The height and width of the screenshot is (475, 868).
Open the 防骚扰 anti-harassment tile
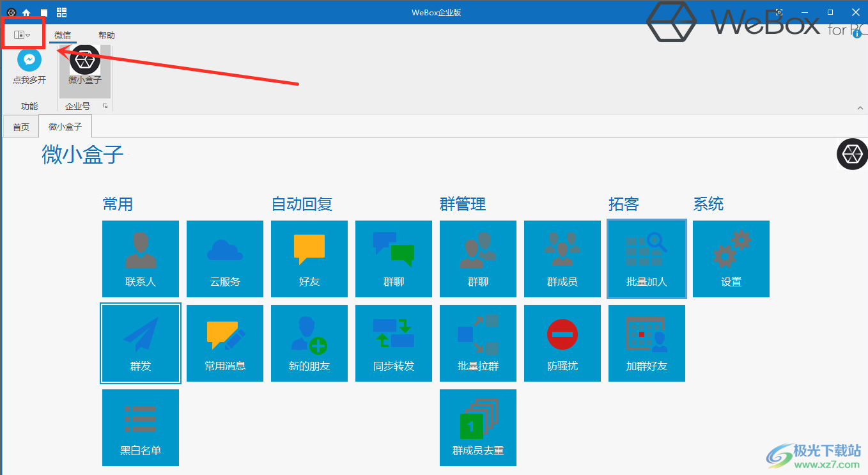pos(562,343)
